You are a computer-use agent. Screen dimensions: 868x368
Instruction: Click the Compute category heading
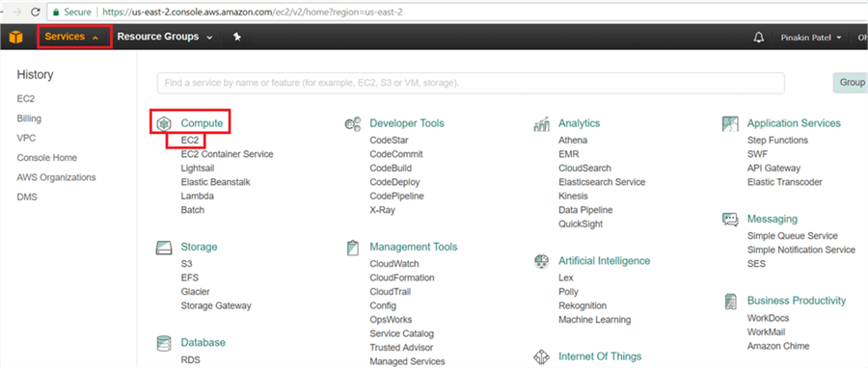tap(203, 123)
